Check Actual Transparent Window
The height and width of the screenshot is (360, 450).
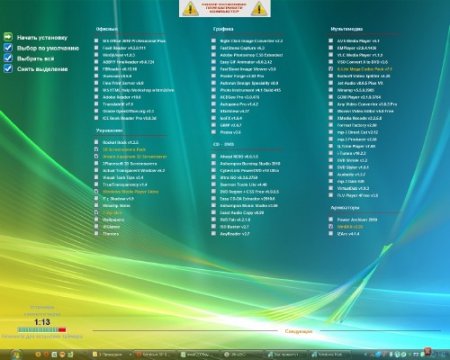tap(96, 170)
